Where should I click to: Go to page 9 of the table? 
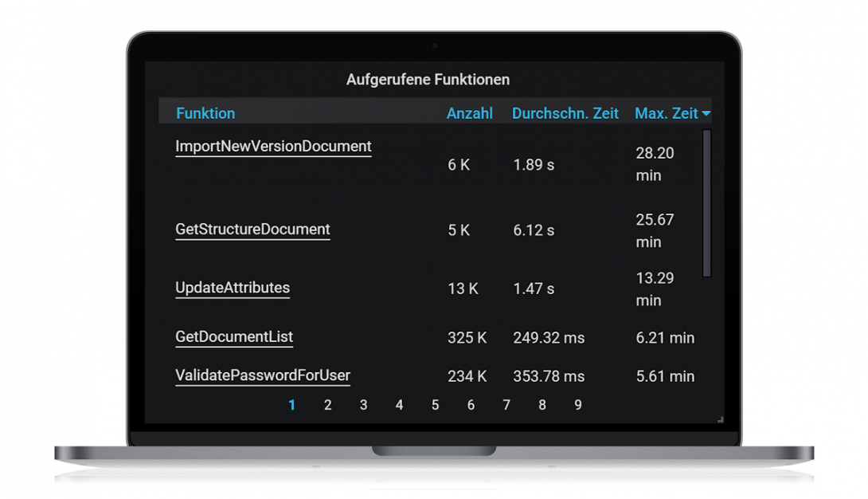[x=578, y=406]
